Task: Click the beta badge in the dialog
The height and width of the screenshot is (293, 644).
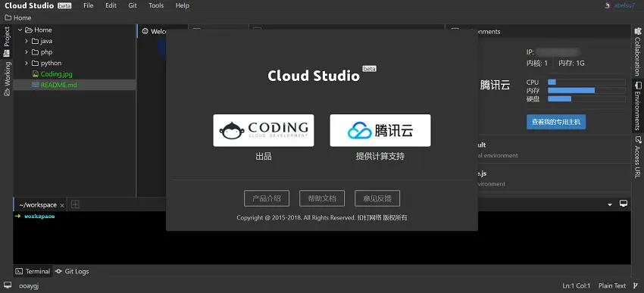Action: coord(369,69)
